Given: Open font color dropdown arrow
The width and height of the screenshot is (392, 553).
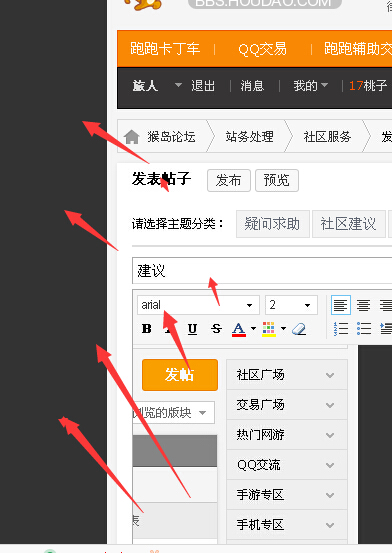Looking at the screenshot, I should (253, 329).
